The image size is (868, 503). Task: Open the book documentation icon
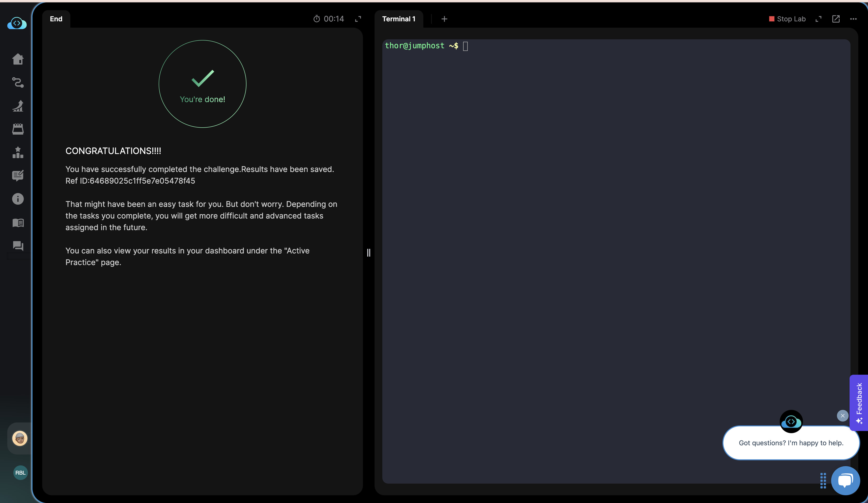tap(18, 222)
